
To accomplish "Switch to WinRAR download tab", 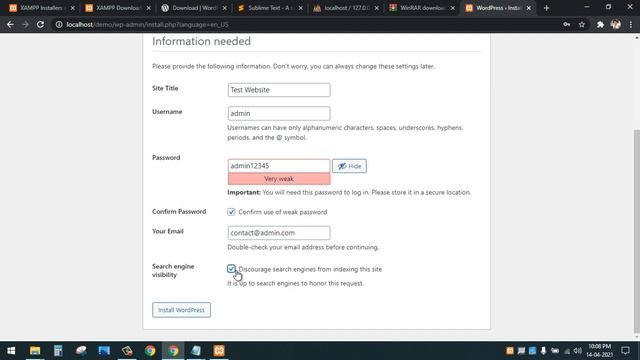I will pos(422,8).
